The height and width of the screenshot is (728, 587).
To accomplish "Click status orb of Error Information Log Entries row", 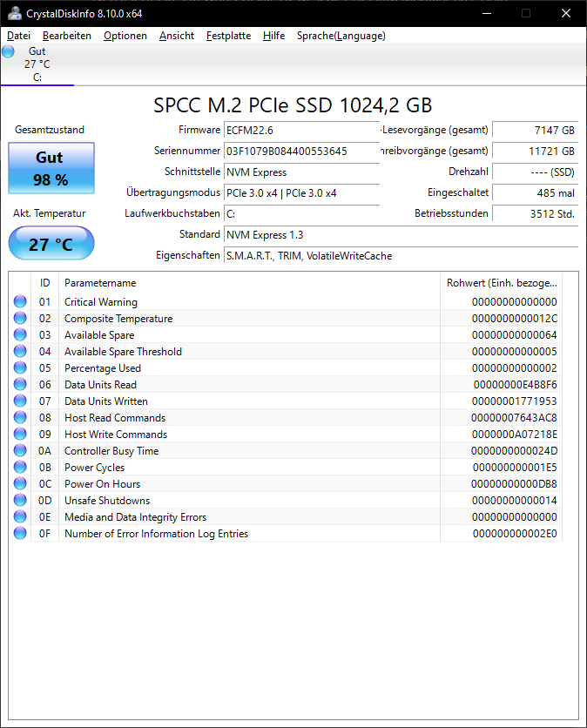I will pyautogui.click(x=20, y=534).
